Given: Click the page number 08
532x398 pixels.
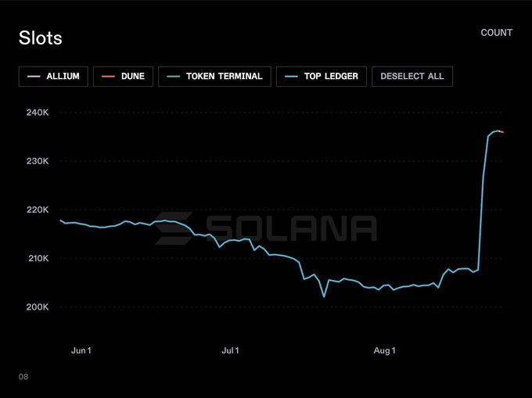Looking at the screenshot, I should point(23,377).
